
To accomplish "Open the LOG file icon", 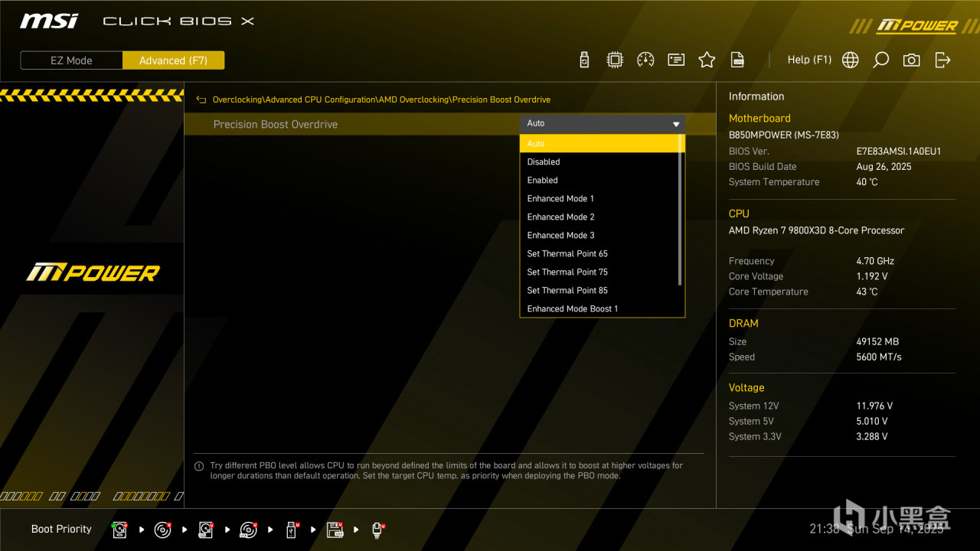I will [x=737, y=60].
